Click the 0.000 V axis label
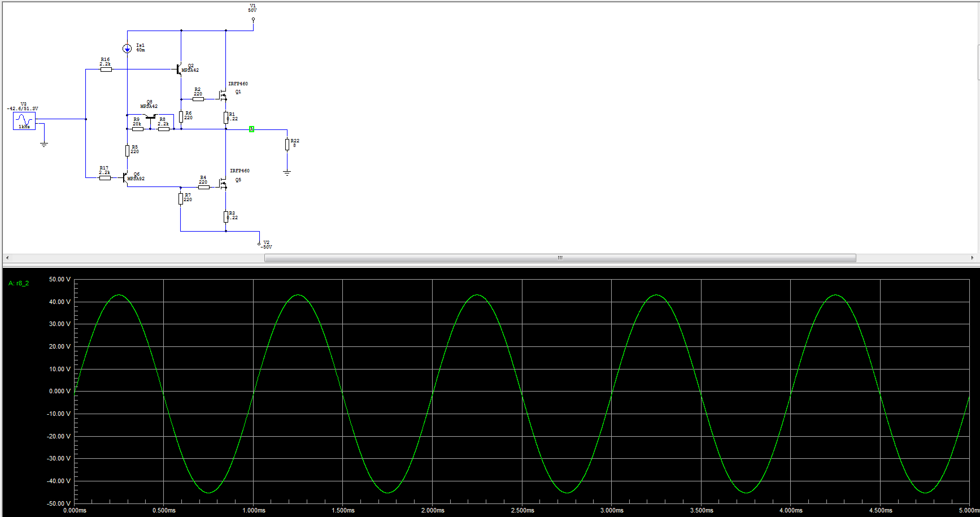The image size is (980, 517). click(60, 391)
